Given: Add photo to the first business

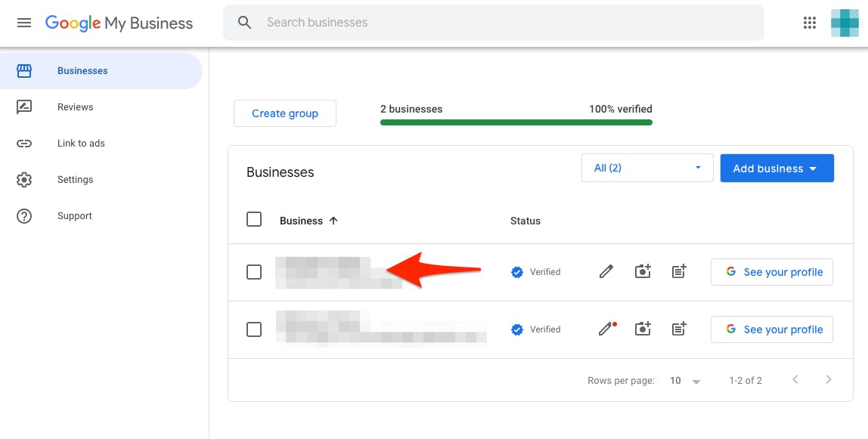Looking at the screenshot, I should click(643, 272).
